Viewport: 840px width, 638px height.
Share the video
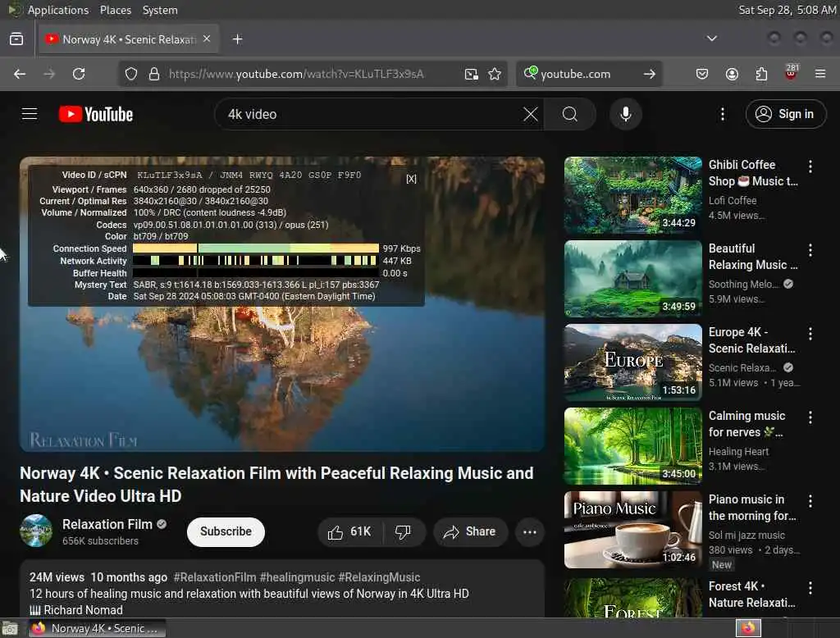click(470, 532)
